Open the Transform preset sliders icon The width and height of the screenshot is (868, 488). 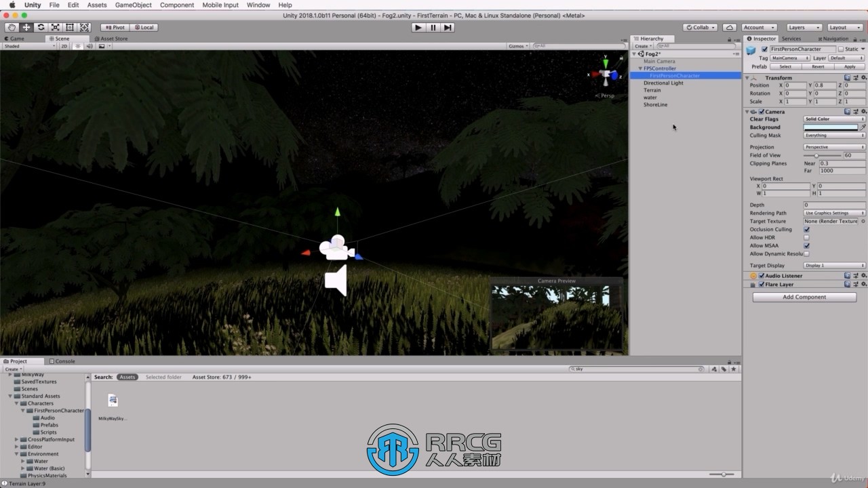pos(854,78)
